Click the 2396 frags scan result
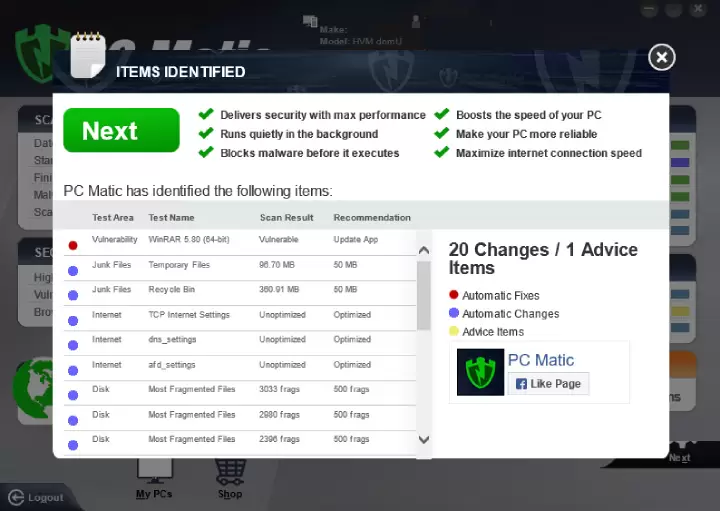The height and width of the screenshot is (511, 720). 279,439
